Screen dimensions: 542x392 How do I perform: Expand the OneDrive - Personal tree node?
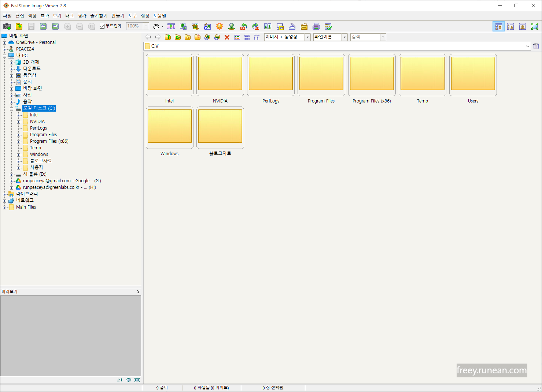[x=5, y=43]
